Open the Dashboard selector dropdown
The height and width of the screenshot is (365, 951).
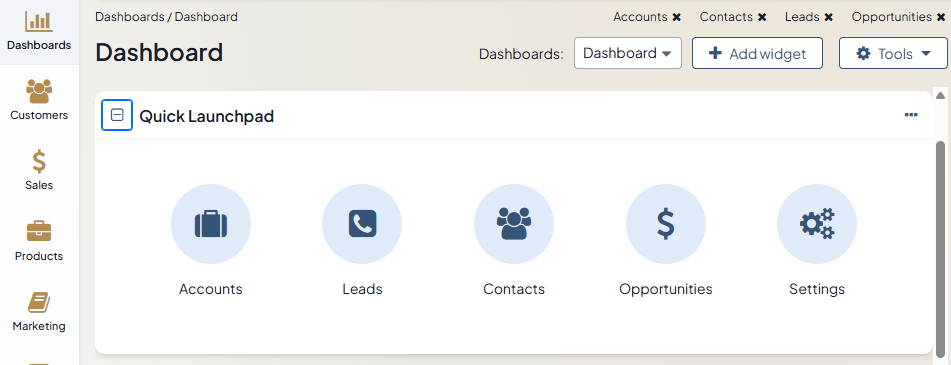pos(628,53)
